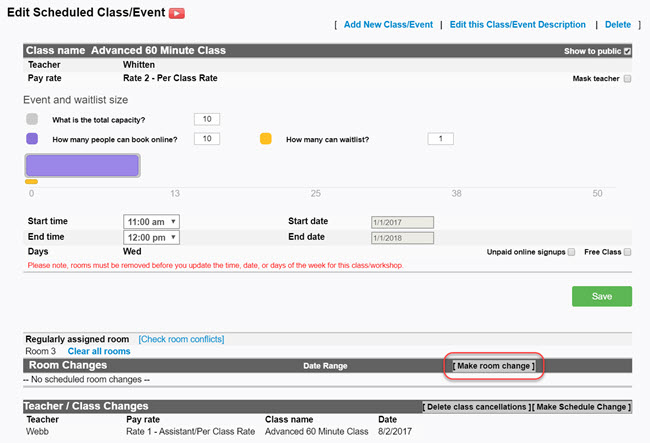Image resolution: width=650 pixels, height=443 pixels.
Task: Check the Unpaid online signups box
Action: [571, 252]
